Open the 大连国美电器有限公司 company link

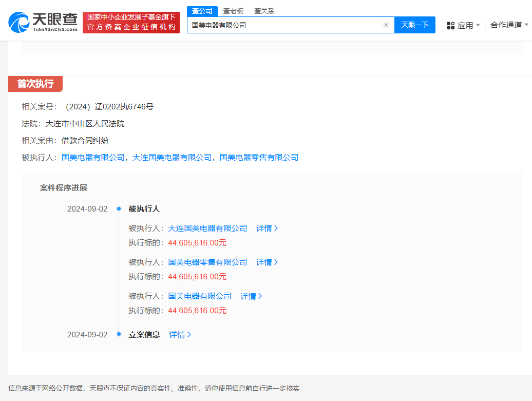pyautogui.click(x=207, y=228)
